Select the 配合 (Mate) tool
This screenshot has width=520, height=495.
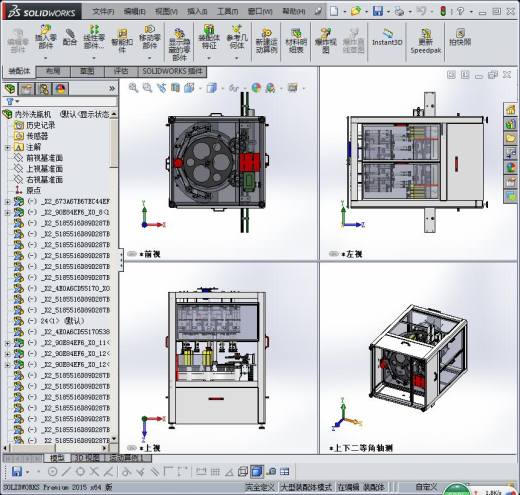pos(70,37)
